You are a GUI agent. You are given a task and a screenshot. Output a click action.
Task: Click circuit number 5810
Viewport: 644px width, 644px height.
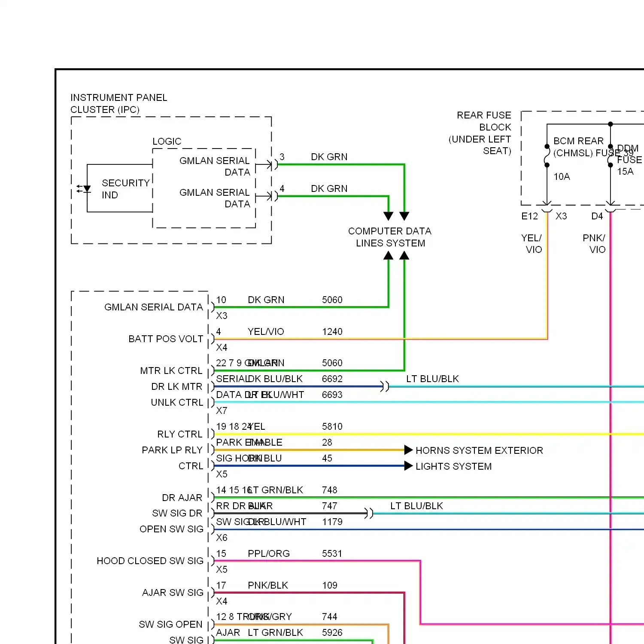332,426
